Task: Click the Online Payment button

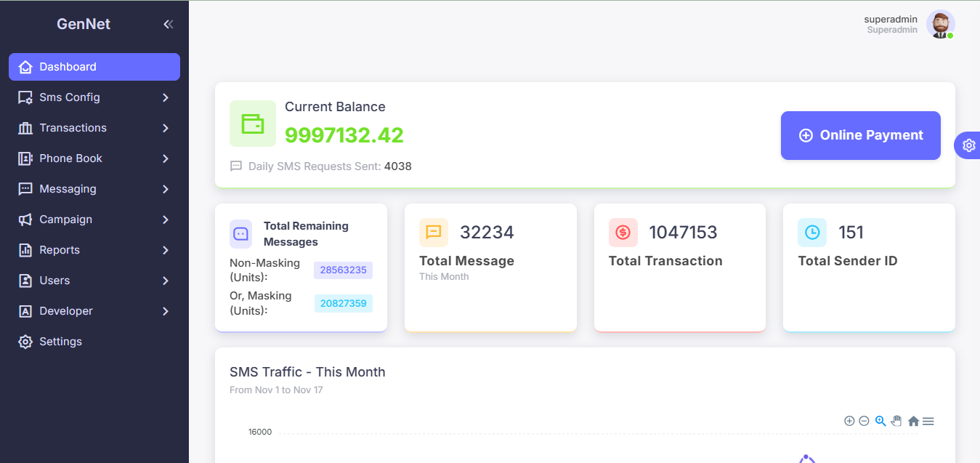Action: tap(860, 135)
